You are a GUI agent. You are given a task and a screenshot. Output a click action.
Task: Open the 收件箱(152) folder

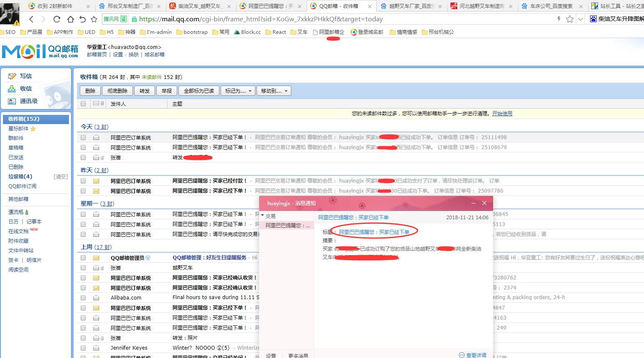click(x=36, y=119)
